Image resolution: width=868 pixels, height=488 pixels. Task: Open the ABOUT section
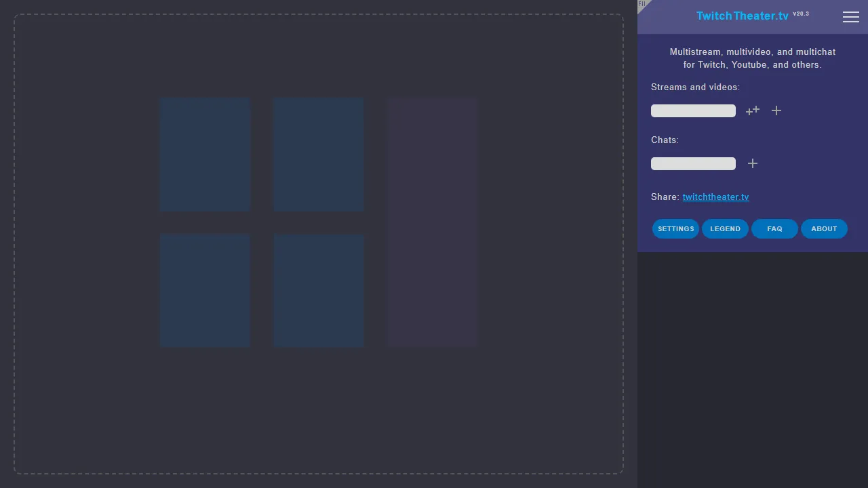[824, 228]
